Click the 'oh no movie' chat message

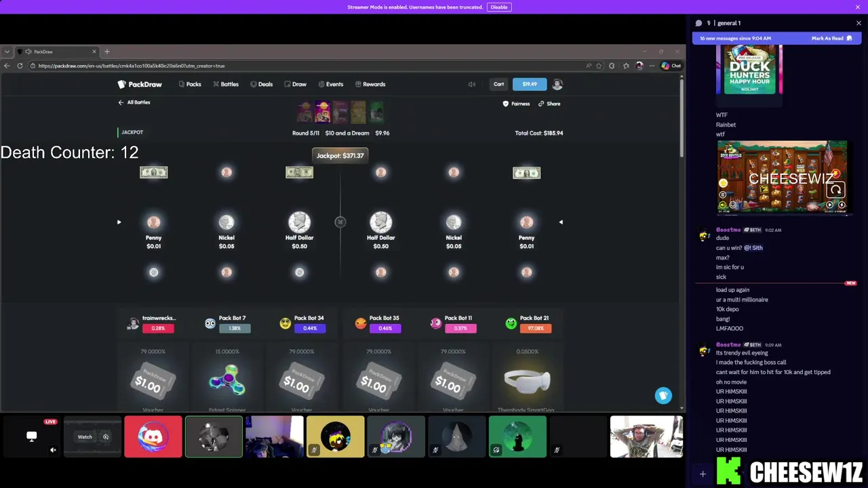[x=731, y=382]
